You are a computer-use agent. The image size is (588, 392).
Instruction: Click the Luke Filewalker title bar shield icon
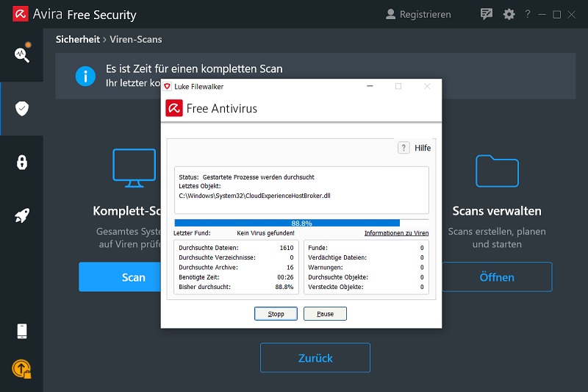[x=168, y=86]
